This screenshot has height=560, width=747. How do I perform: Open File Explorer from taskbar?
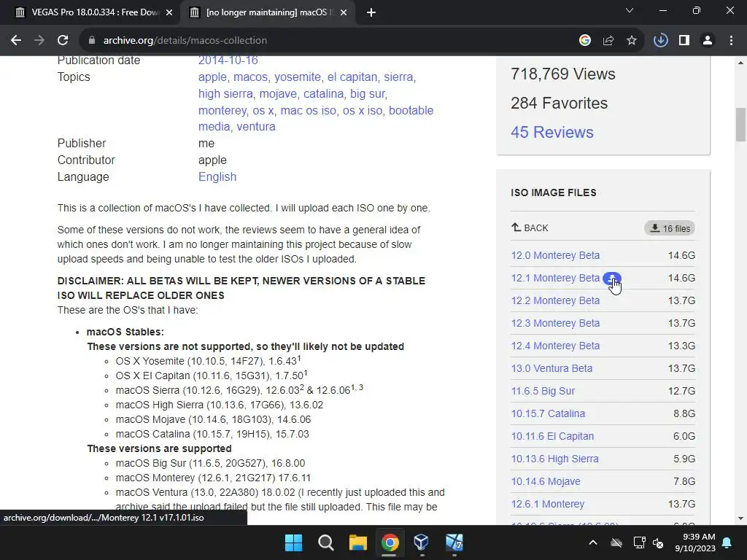[x=357, y=542]
